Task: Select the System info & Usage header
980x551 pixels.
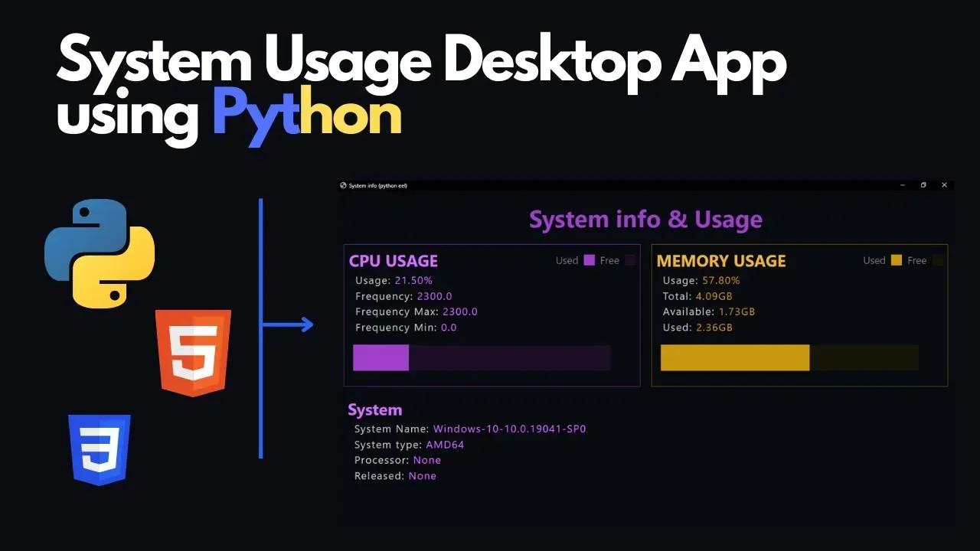Action: (x=645, y=220)
